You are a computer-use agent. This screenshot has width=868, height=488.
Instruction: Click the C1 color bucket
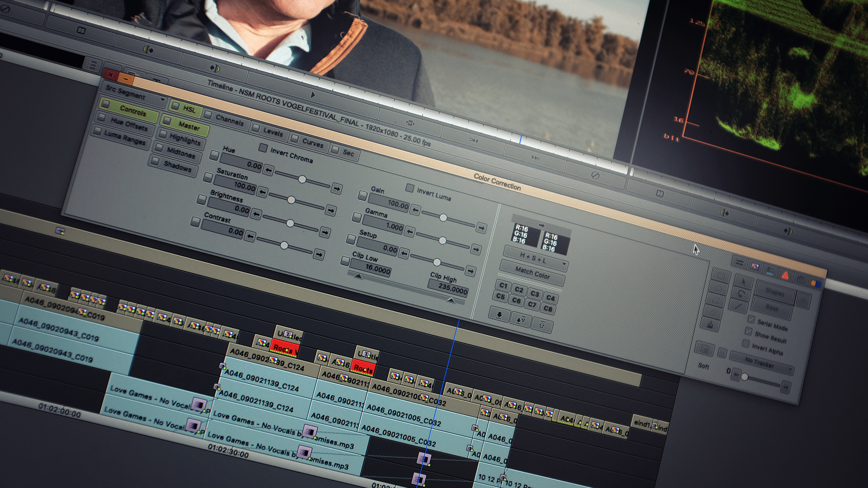[x=503, y=286]
